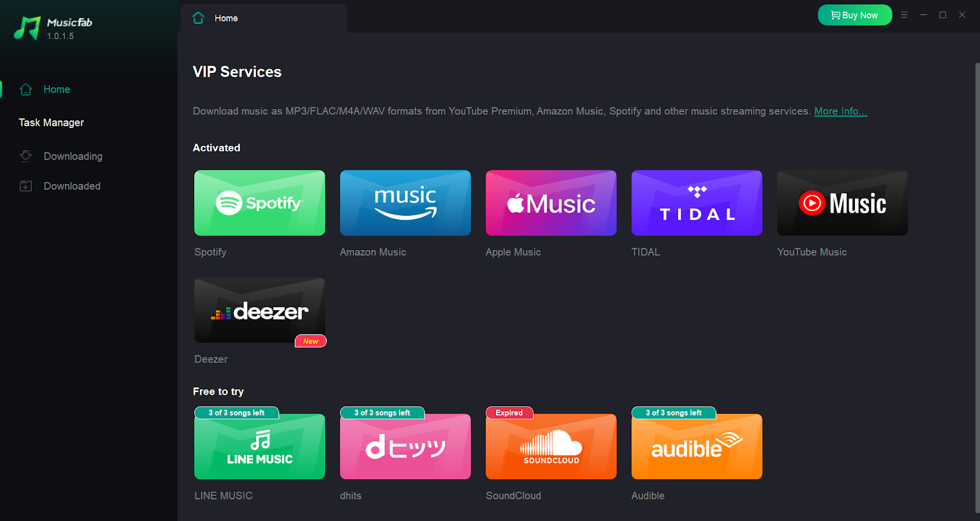Click the Expired badge on SoundCloud
This screenshot has height=521, width=980.
(509, 413)
